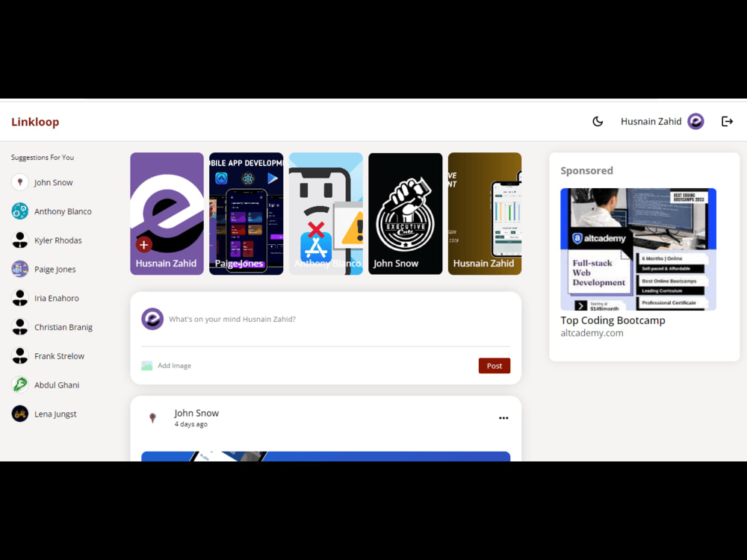The image size is (747, 560).
Task: Open Husnain Zahid's profile avatar in header
Action: [695, 122]
